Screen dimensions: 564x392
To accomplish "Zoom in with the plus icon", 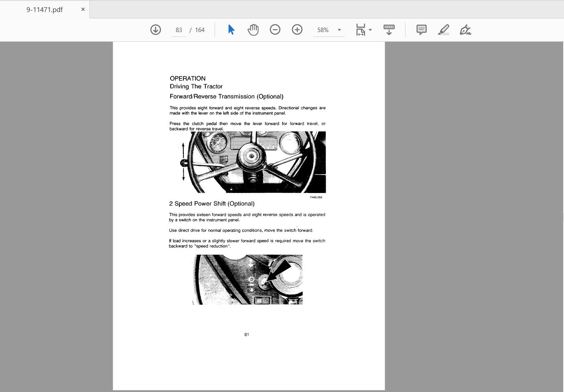I will click(297, 30).
